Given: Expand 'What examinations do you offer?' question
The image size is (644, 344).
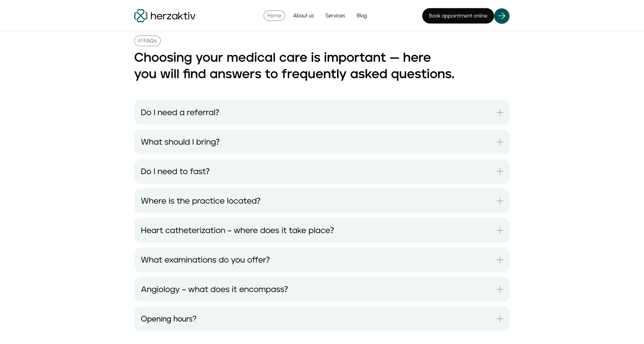Looking at the screenshot, I should (205, 260).
